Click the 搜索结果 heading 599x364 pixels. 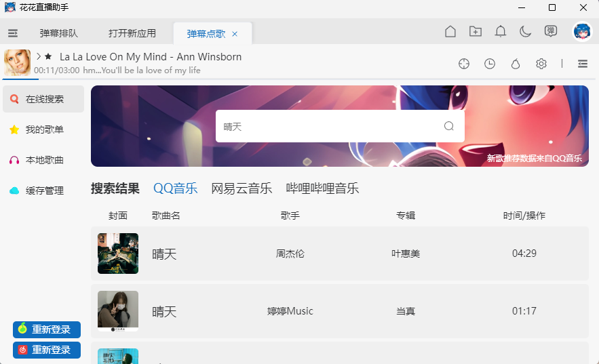[115, 188]
